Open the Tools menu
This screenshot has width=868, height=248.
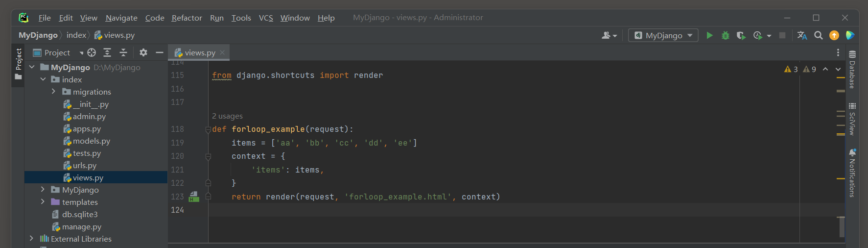(241, 18)
